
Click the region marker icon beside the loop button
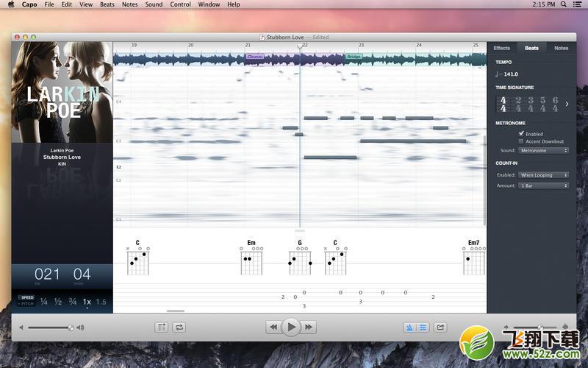point(162,328)
